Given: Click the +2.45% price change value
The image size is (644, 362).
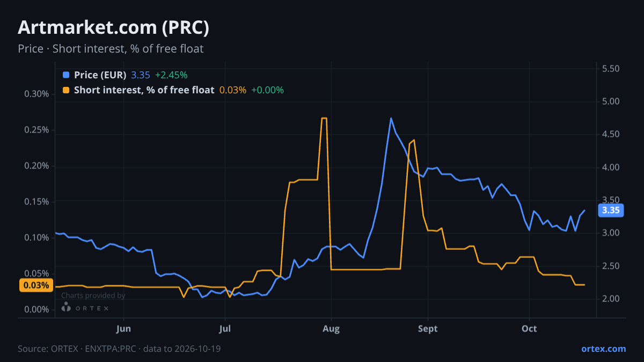Looking at the screenshot, I should 171,75.
